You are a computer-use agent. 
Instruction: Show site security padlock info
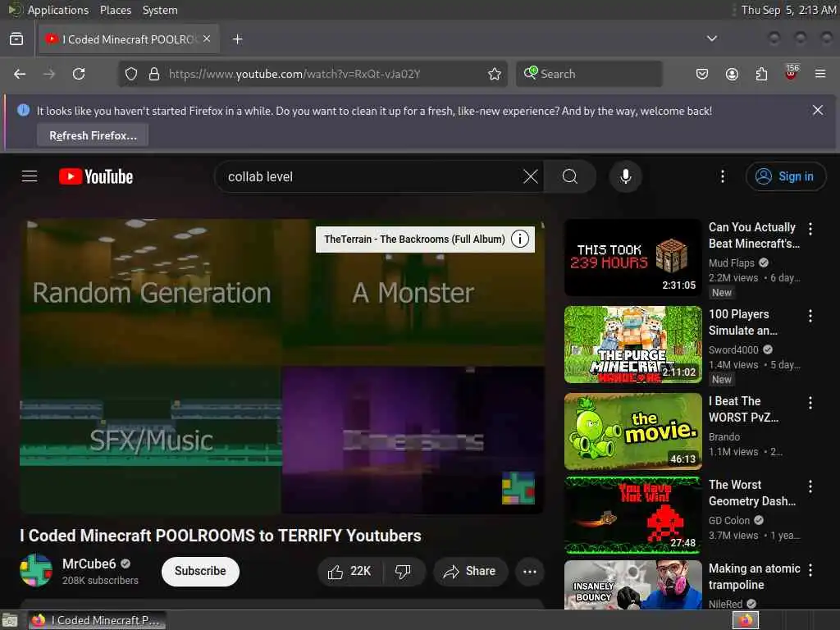pyautogui.click(x=154, y=74)
